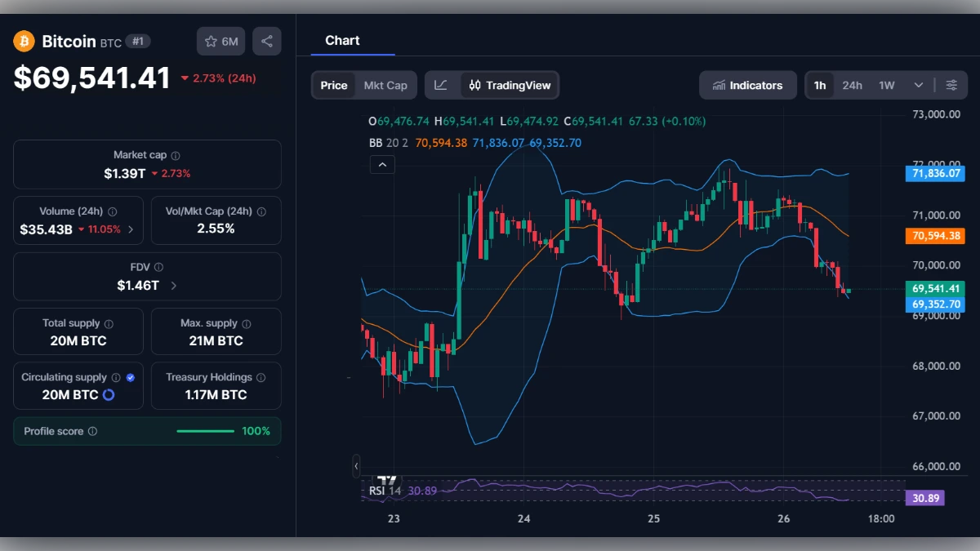Collapse the chart legend with the arrow button
The width and height of the screenshot is (980, 551).
[x=382, y=164]
